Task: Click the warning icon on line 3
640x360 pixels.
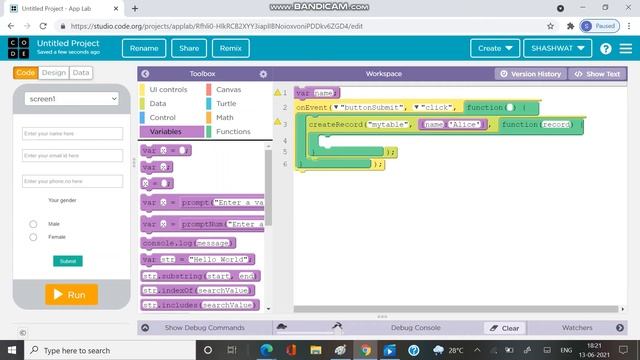Action: [x=278, y=121]
